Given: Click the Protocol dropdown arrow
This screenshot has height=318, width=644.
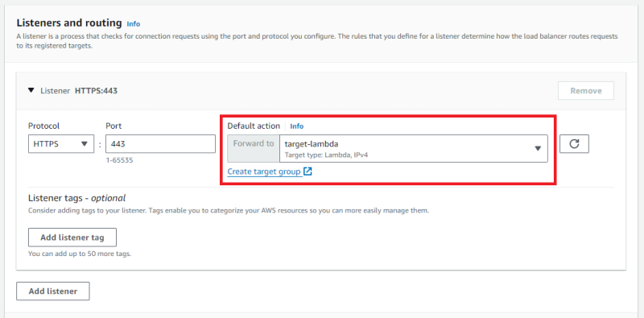Looking at the screenshot, I should point(85,144).
